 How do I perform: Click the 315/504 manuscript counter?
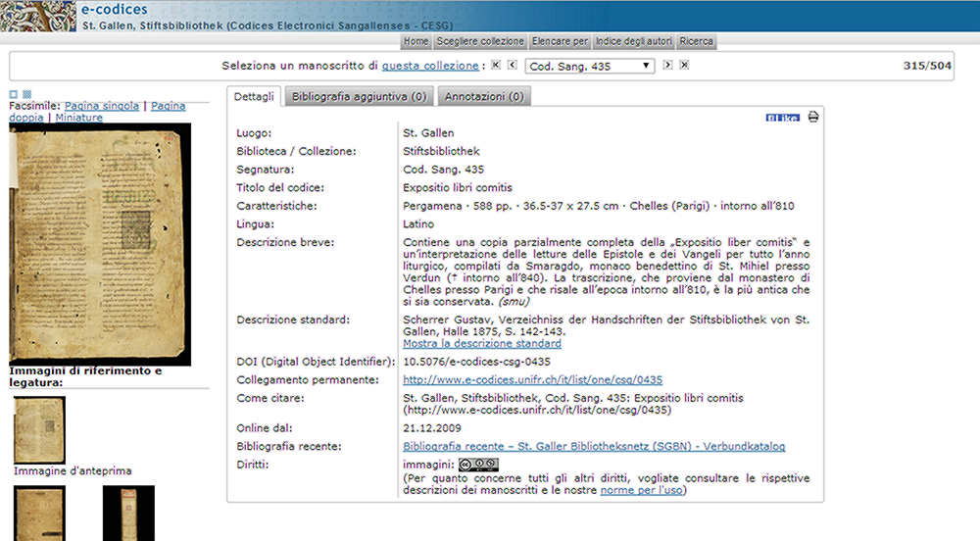point(927,66)
